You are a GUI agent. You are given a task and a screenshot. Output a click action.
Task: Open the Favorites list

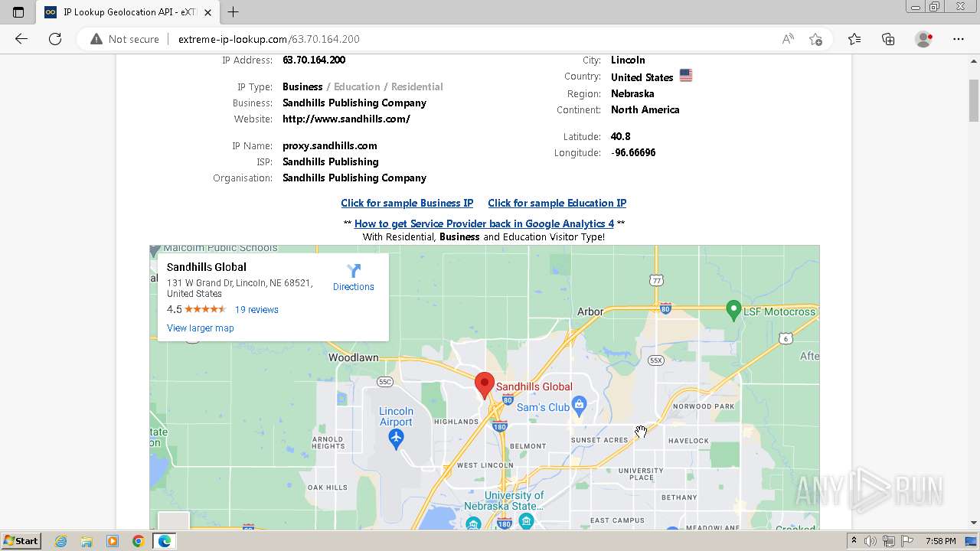[854, 39]
